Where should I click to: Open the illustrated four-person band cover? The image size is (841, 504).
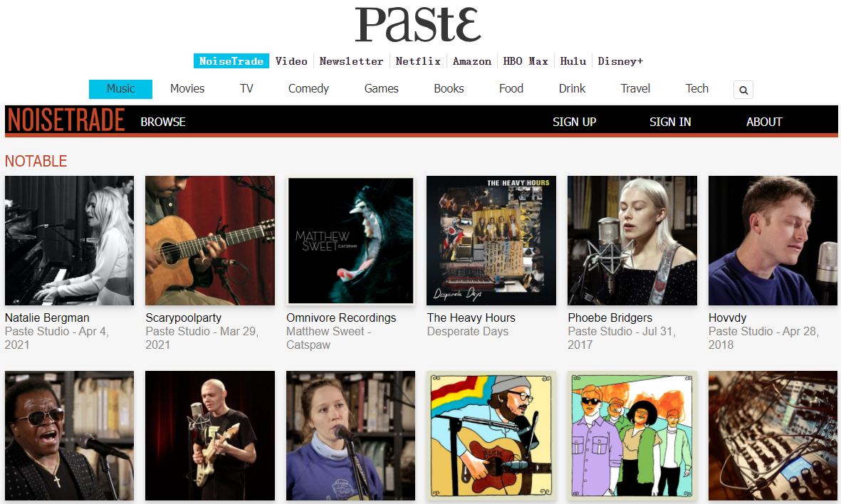tap(632, 436)
